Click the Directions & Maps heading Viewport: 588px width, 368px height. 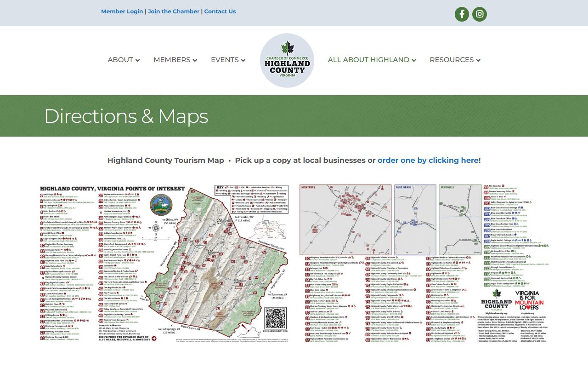coord(126,116)
